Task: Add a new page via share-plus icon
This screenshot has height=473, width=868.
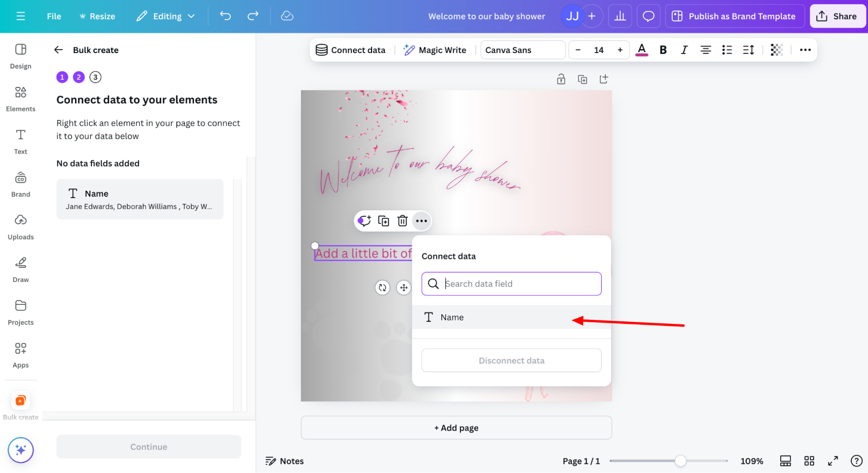Action: [604, 79]
